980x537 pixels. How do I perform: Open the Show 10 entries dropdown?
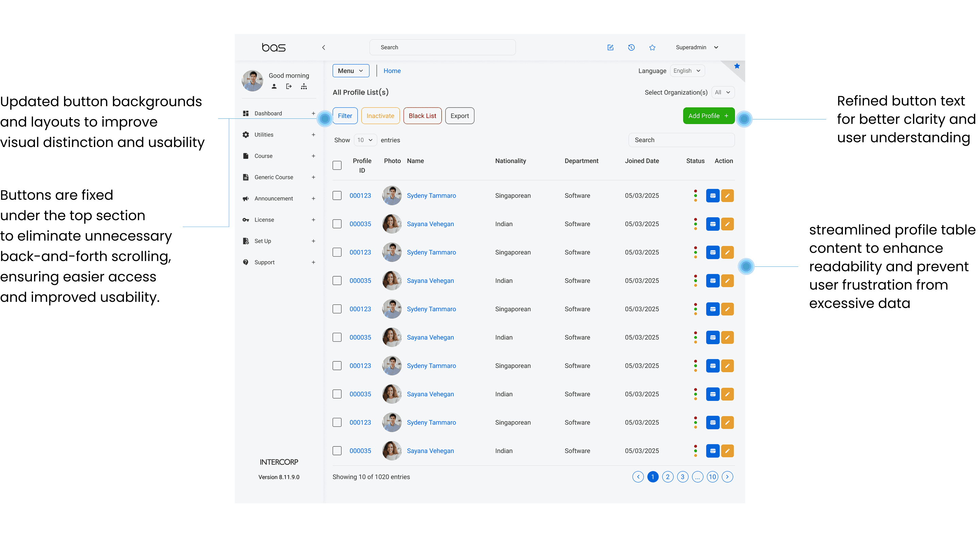coord(365,140)
